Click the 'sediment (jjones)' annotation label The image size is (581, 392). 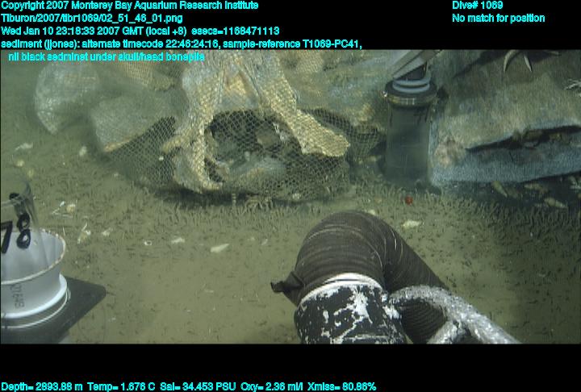(x=40, y=44)
